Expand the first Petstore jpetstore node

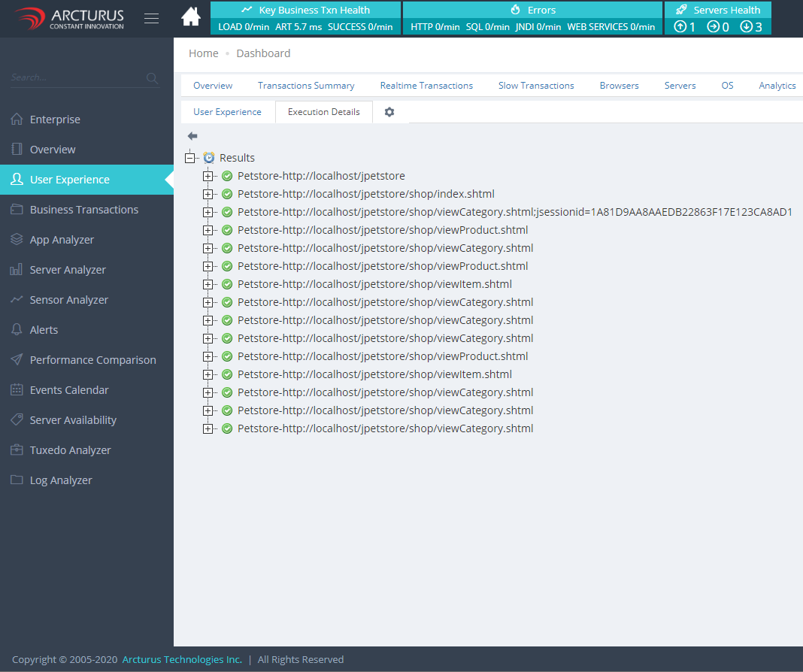[208, 176]
